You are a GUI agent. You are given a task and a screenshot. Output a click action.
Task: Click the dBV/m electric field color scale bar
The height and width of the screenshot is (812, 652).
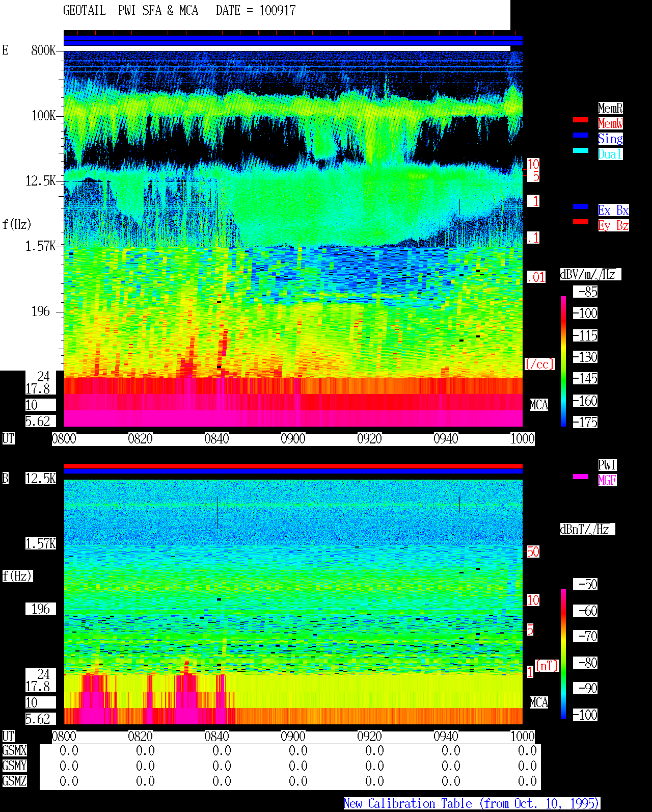click(x=563, y=361)
